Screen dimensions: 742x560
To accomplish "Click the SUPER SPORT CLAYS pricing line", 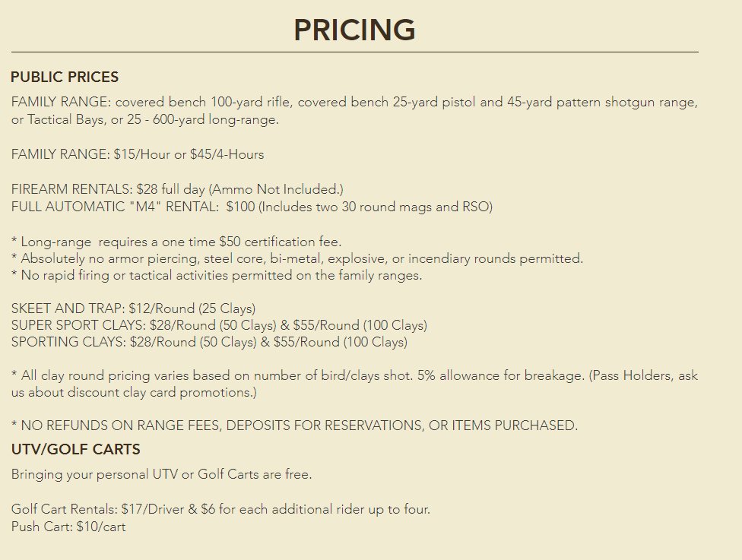I will click(x=219, y=325).
